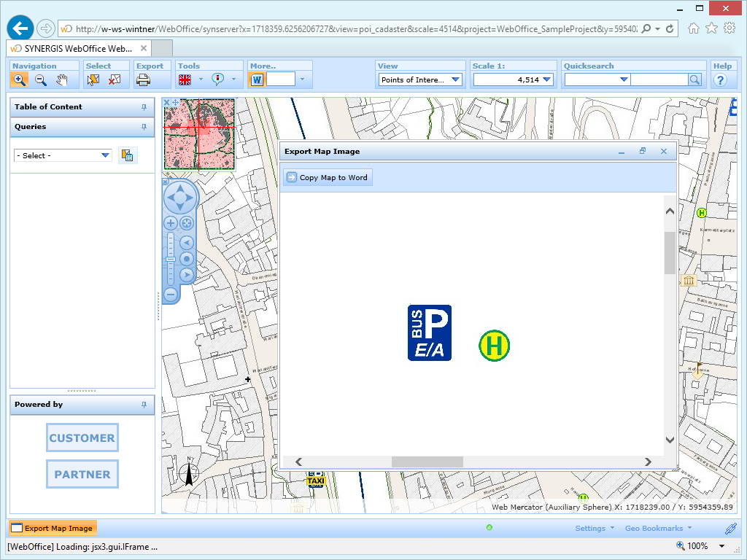Pin the Table of Content panel
Image resolution: width=747 pixels, height=560 pixels.
click(144, 106)
